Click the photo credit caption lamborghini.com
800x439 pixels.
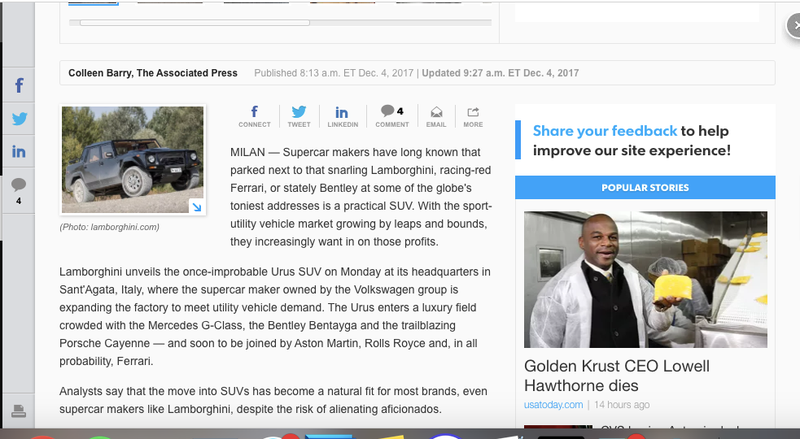[x=109, y=227]
